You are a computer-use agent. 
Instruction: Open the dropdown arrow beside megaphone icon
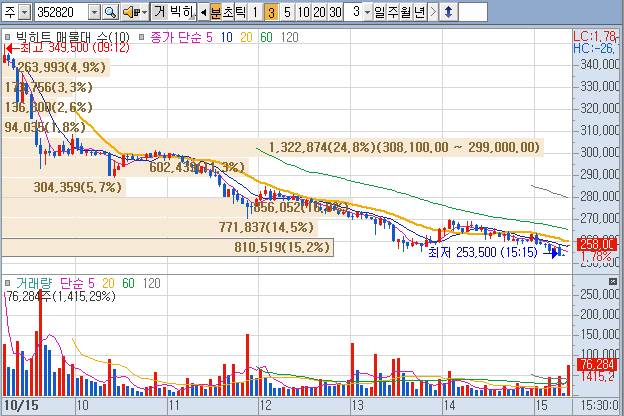coord(144,13)
